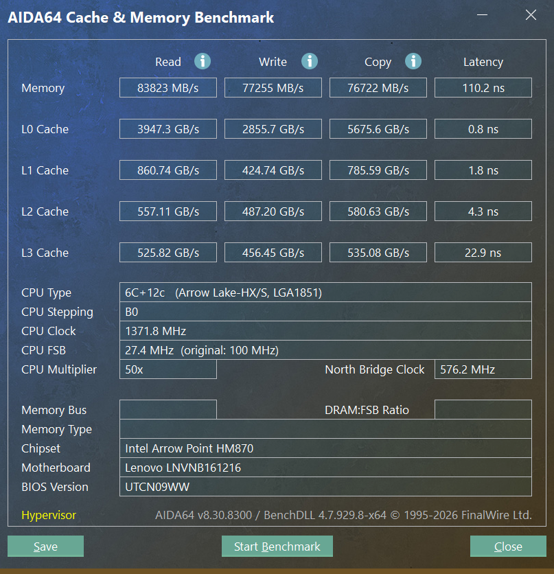Select L2 Cache write 487.20 GB/s
This screenshot has height=574, width=554.
273,211
